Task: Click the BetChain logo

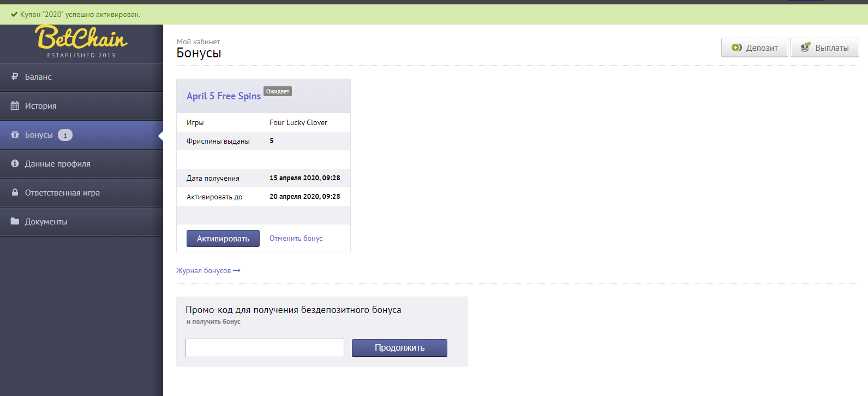Action: tap(81, 42)
